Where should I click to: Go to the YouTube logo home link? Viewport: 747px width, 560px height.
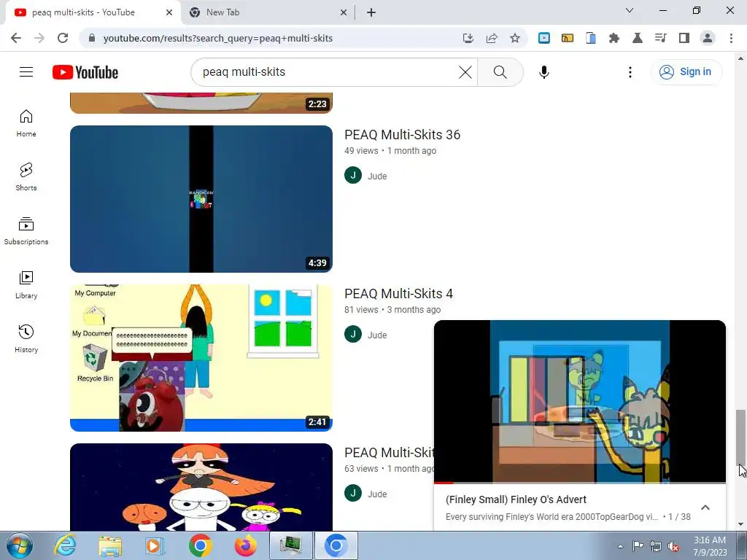pyautogui.click(x=85, y=72)
